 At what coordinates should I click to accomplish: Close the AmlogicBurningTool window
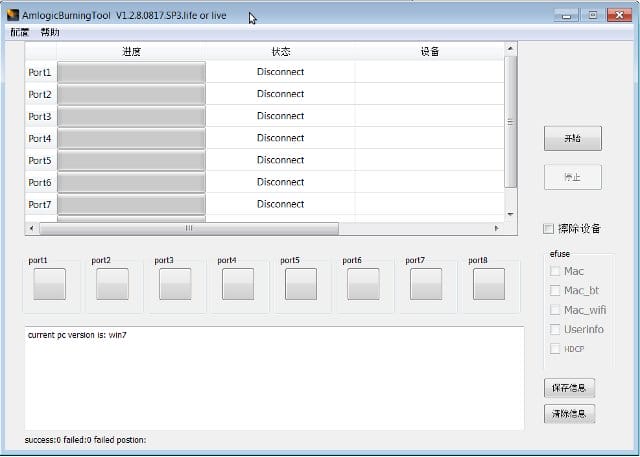click(620, 16)
